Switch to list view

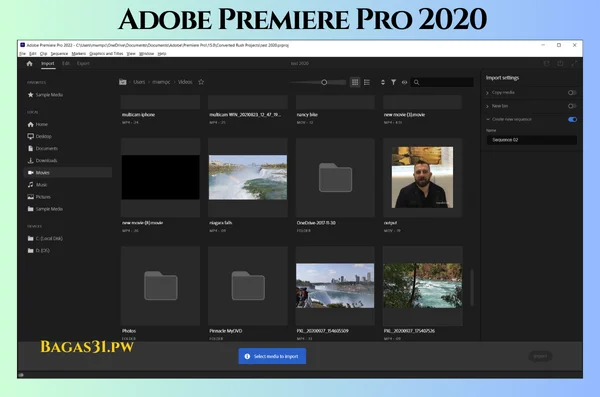367,82
